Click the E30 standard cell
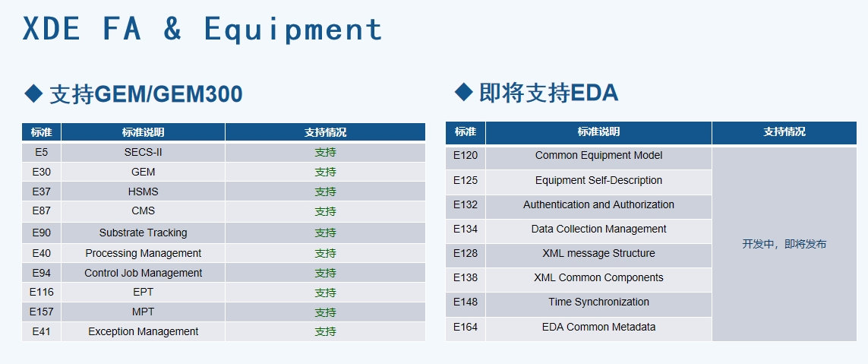Image resolution: width=868 pixels, height=364 pixels. pos(41,172)
